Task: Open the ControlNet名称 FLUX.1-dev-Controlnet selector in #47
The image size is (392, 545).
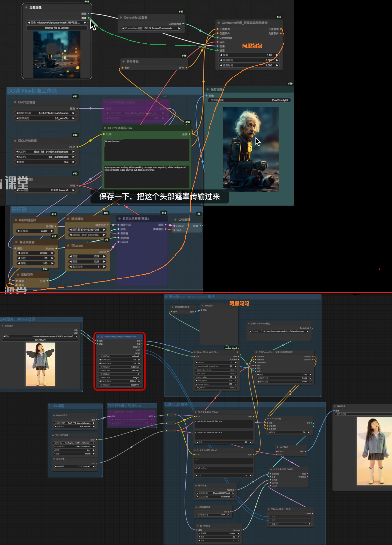Action: (x=151, y=28)
